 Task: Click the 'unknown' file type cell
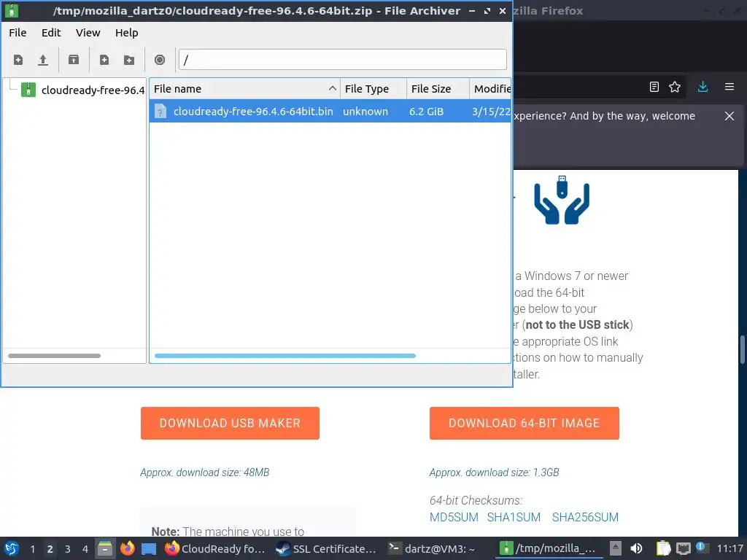365,112
